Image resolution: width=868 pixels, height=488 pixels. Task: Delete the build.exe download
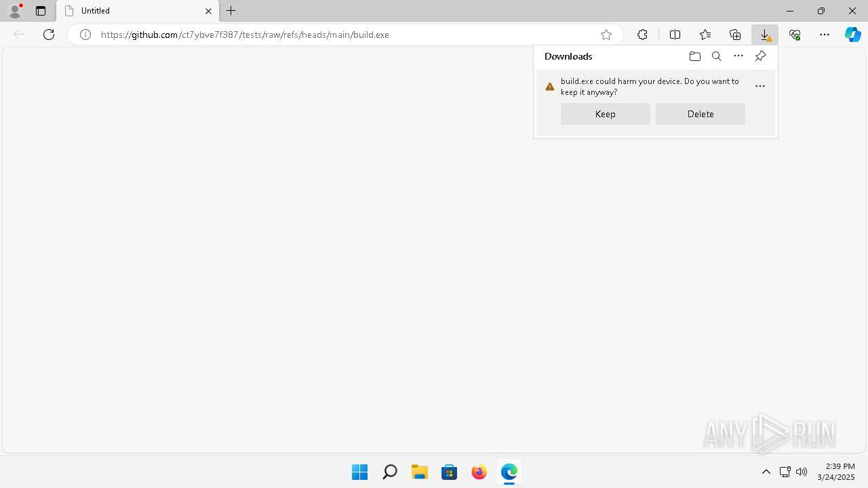[x=701, y=114]
